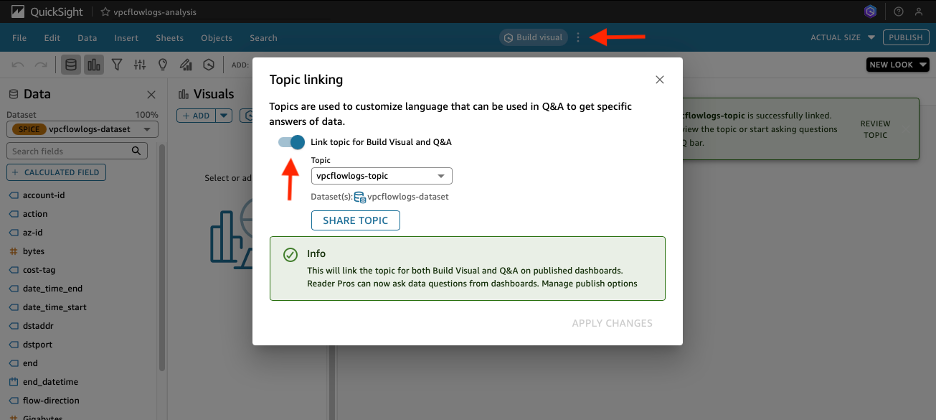Screen dimensions: 936x420
Task: Click magnifier icon in Search fields box
Action: [x=136, y=151]
